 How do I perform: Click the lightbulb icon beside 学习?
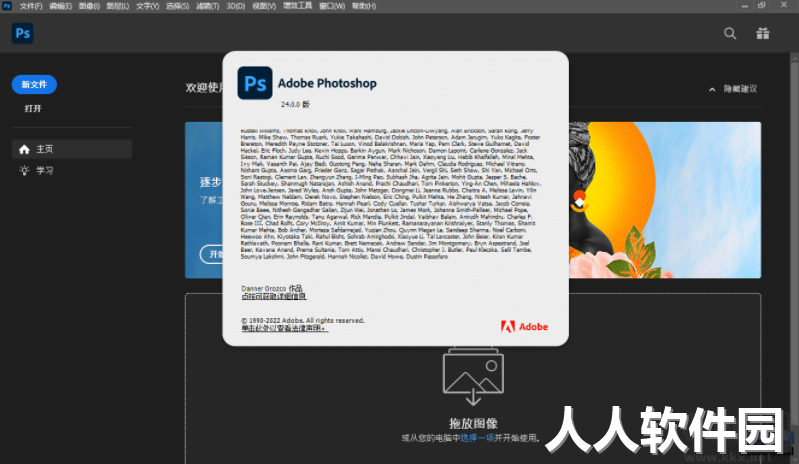tap(24, 171)
